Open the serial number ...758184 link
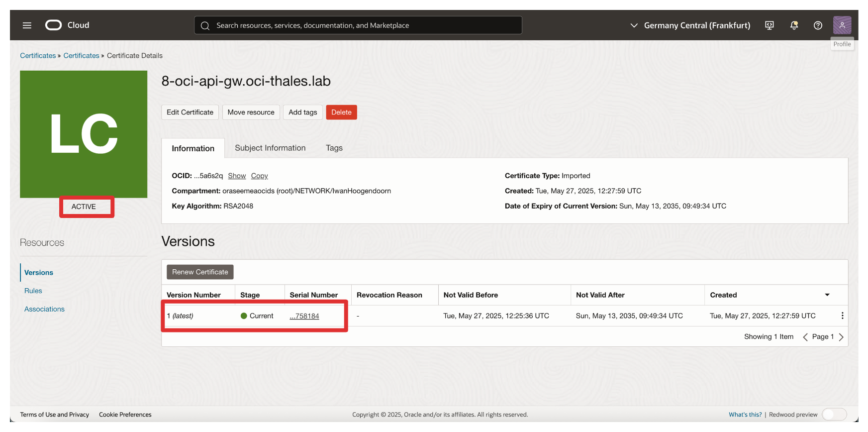868x432 pixels. point(304,316)
